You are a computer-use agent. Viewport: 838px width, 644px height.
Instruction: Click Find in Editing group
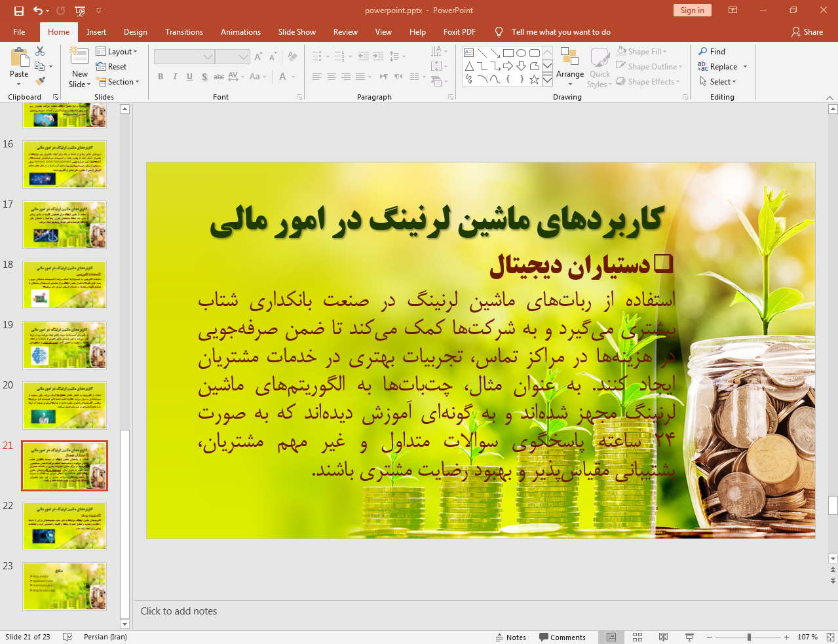click(x=712, y=52)
